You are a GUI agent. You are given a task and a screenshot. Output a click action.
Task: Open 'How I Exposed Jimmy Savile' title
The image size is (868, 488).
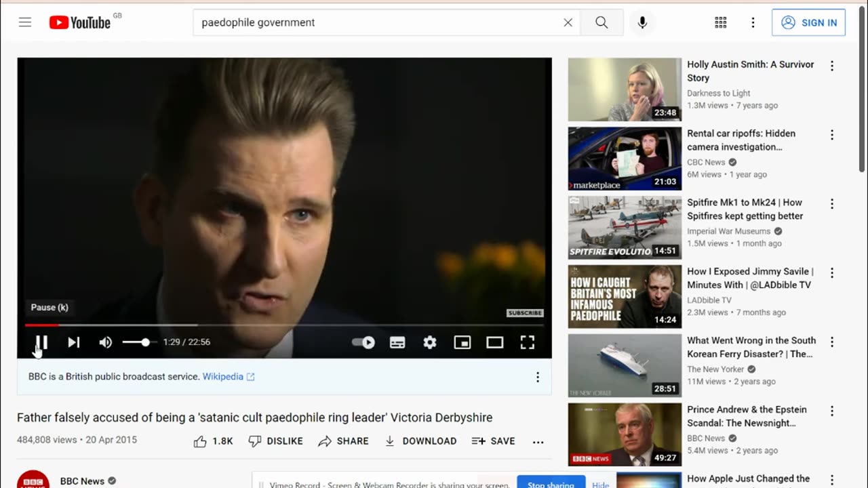750,278
